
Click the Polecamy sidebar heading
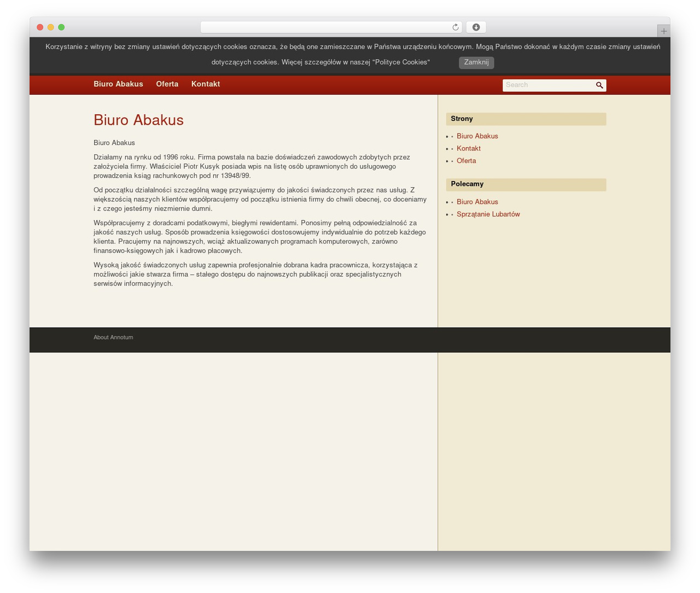pyautogui.click(x=526, y=185)
